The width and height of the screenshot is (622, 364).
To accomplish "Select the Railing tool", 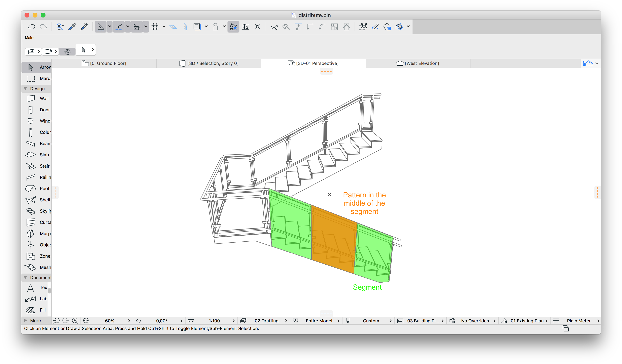I will point(37,177).
